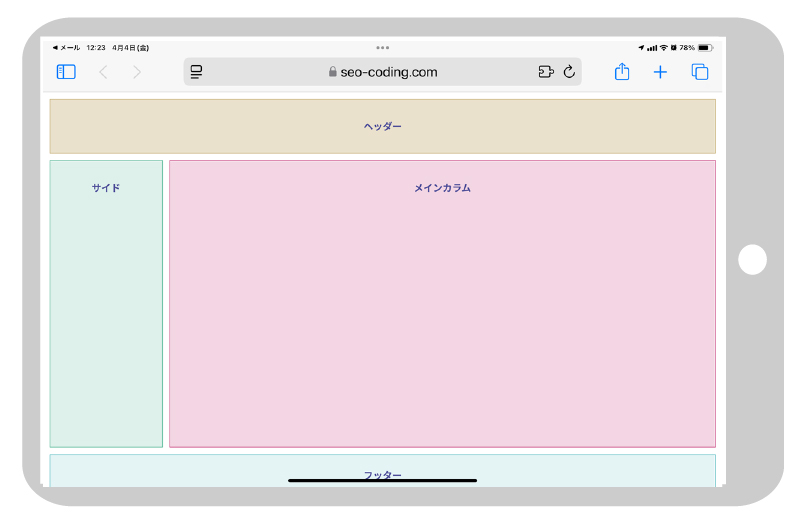794x526 pixels.
Task: Click the メインカラム main column label
Action: click(442, 188)
